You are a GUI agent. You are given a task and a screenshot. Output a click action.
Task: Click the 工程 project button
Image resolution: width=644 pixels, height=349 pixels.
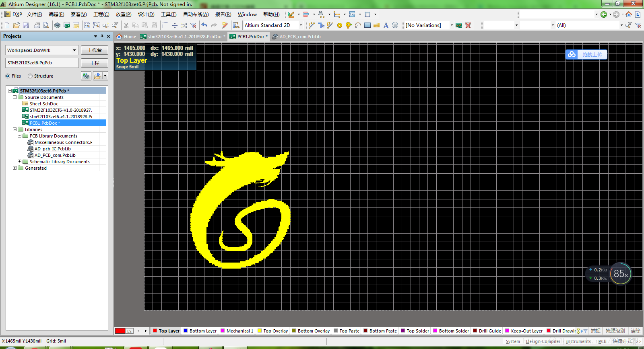tap(95, 63)
